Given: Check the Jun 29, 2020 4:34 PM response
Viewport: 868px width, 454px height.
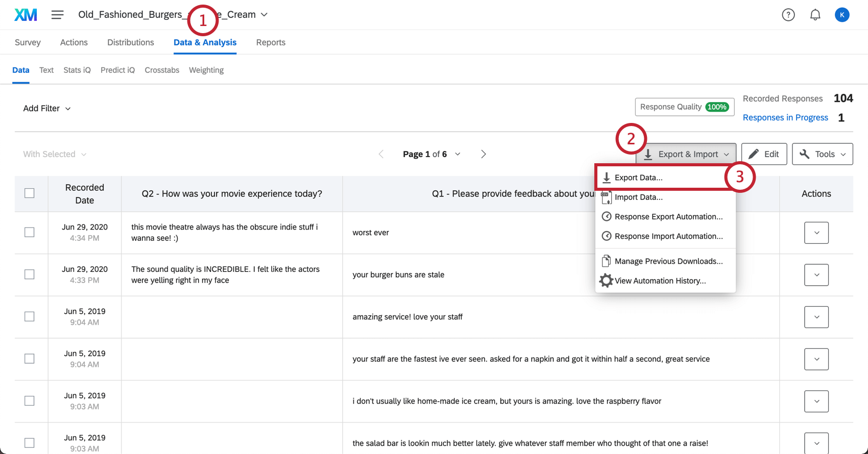Looking at the screenshot, I should pos(30,232).
